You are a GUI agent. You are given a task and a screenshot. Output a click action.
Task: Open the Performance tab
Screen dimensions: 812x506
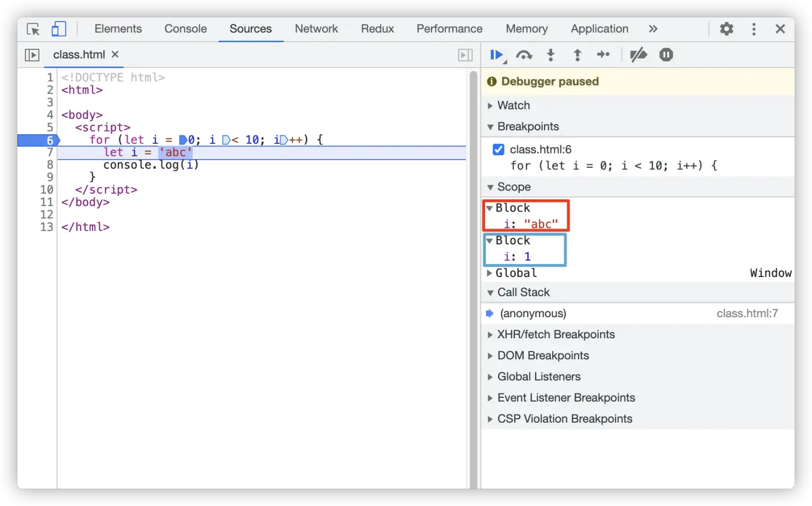(x=449, y=29)
